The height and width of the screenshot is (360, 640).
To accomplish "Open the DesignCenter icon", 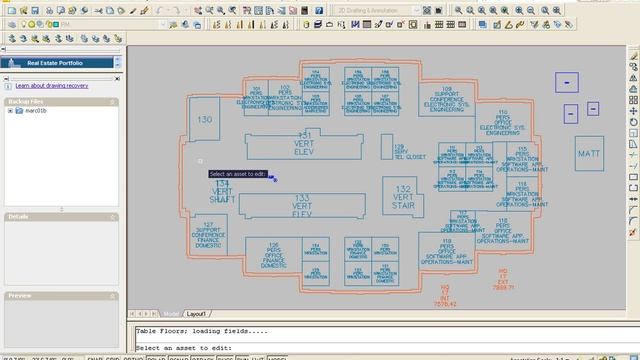I will pos(258,10).
